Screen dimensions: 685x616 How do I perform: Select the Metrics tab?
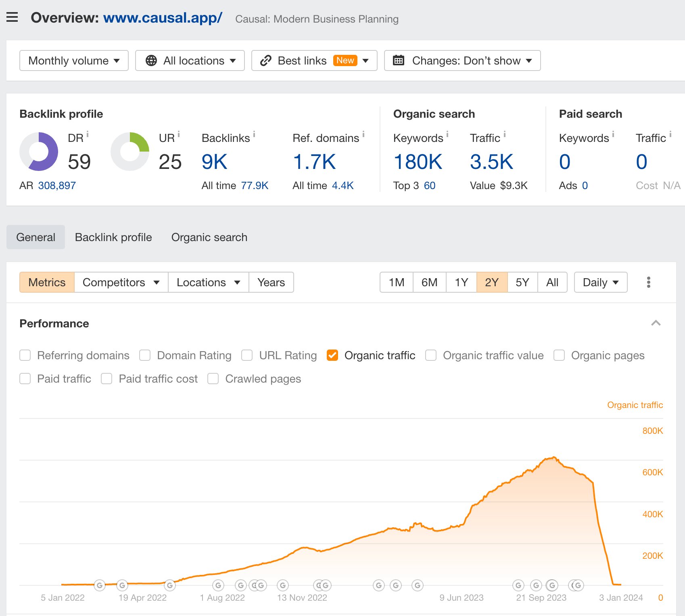pyautogui.click(x=47, y=282)
